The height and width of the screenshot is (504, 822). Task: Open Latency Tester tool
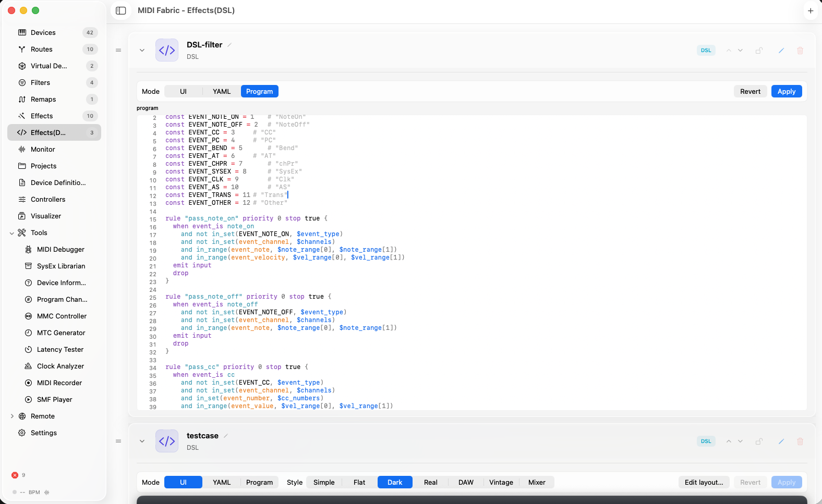click(x=54, y=349)
